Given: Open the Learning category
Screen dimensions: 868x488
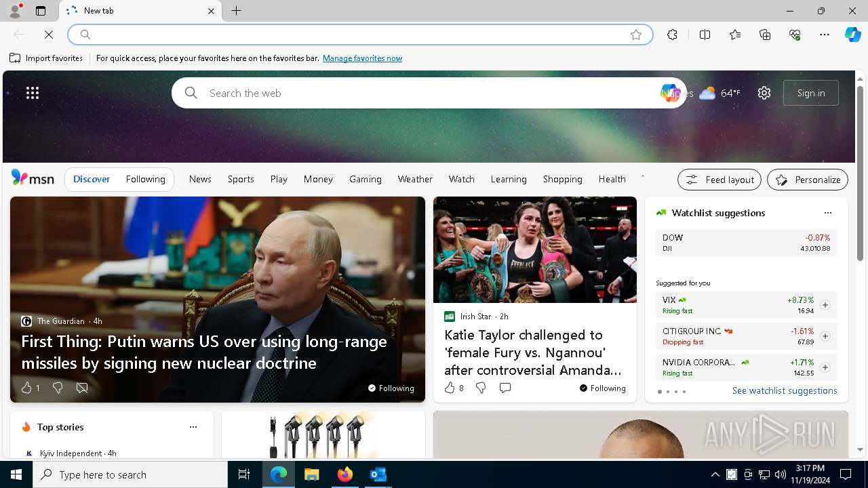Looking at the screenshot, I should click(x=509, y=179).
